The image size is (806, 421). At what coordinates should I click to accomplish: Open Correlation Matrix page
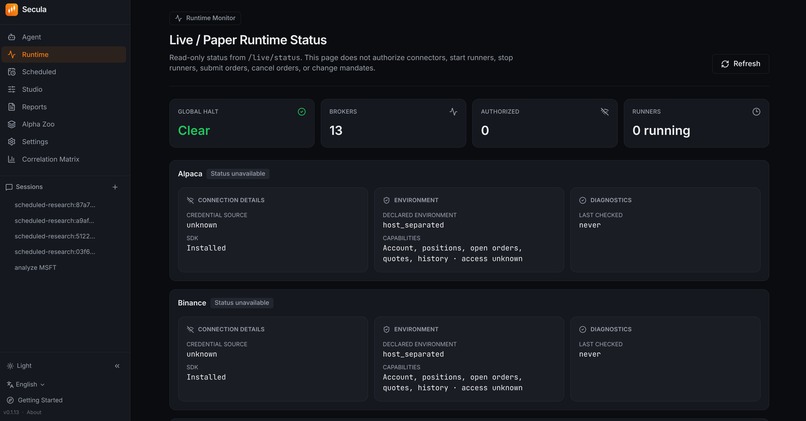tap(64, 159)
